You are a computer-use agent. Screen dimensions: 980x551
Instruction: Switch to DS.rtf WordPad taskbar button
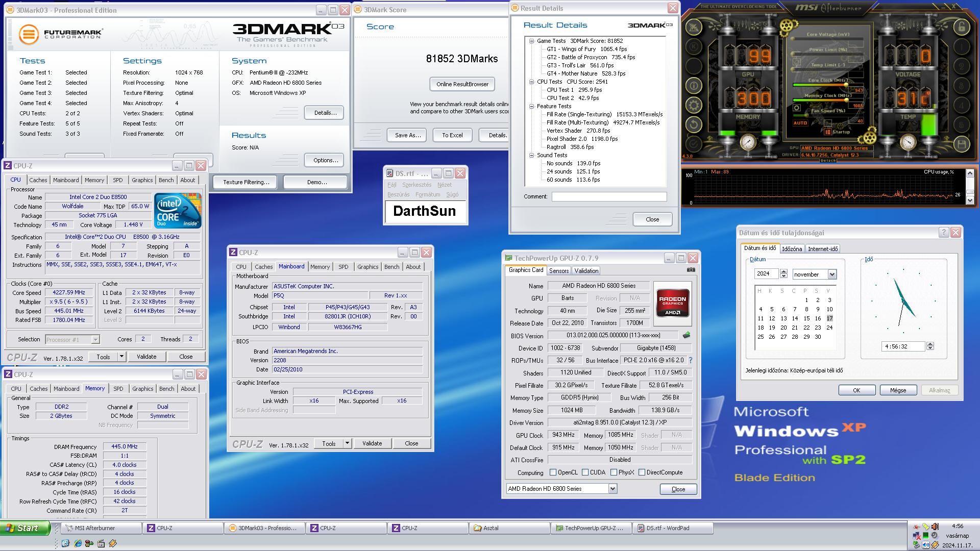tap(673, 528)
